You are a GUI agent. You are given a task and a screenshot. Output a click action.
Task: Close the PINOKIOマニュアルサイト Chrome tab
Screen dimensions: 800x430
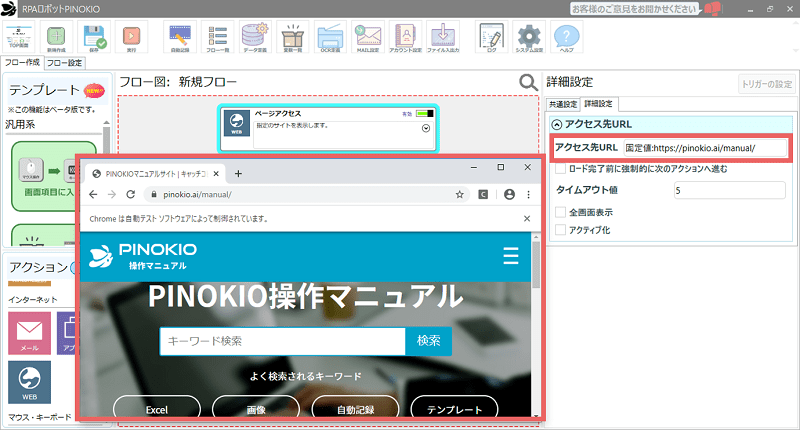click(216, 174)
